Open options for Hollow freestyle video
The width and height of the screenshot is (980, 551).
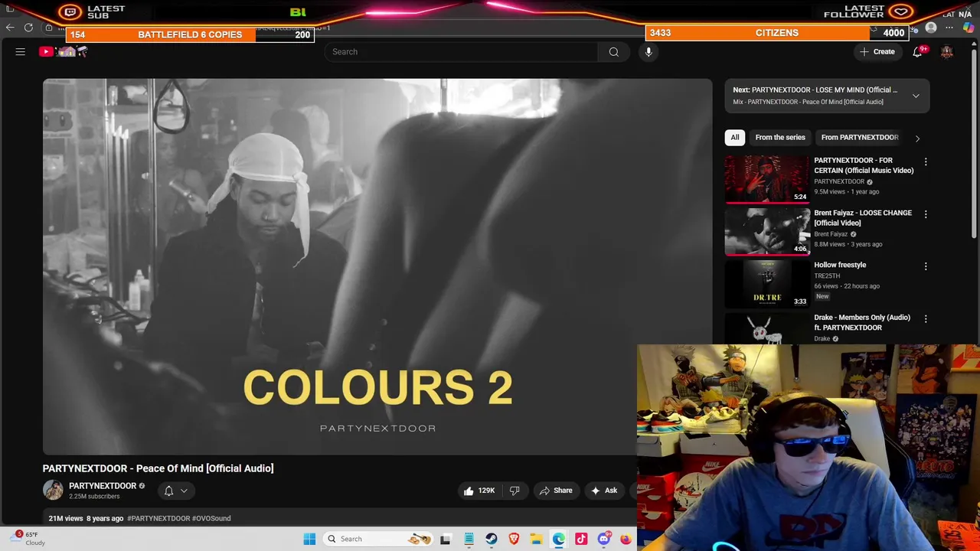point(926,266)
